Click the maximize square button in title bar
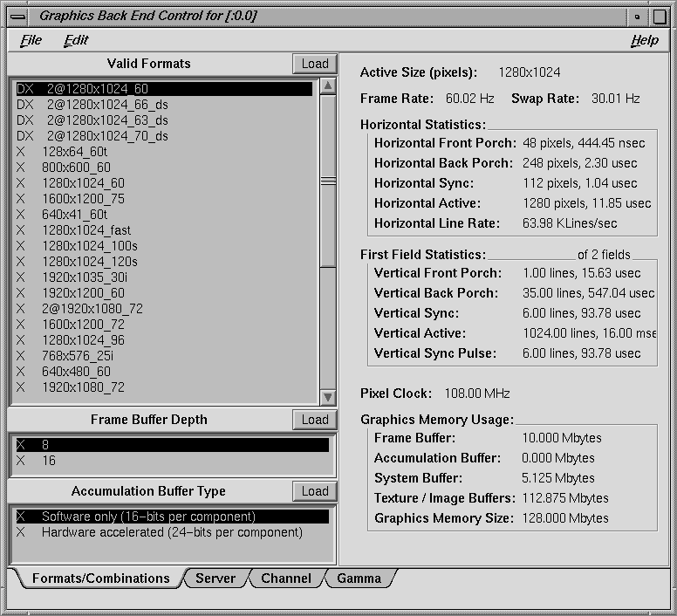 (660, 17)
